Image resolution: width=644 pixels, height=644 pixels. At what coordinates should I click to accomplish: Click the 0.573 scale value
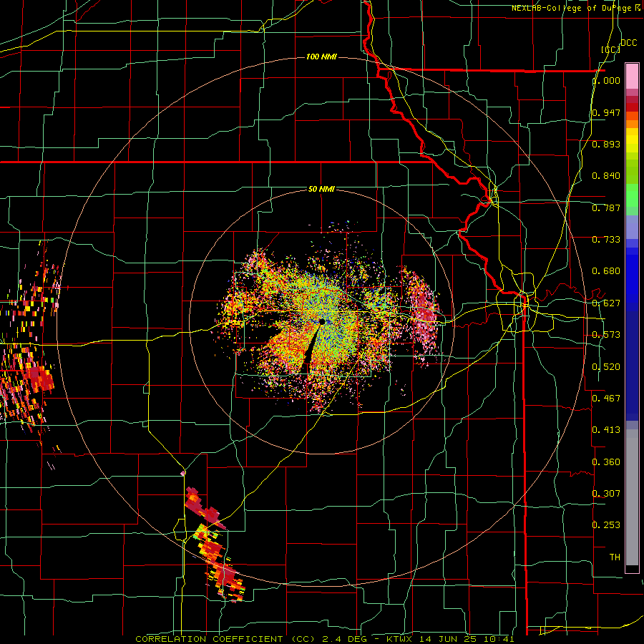coord(606,335)
